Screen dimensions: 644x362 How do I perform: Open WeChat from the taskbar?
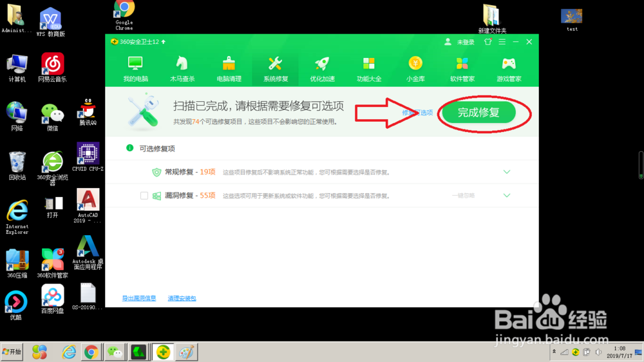pyautogui.click(x=115, y=352)
